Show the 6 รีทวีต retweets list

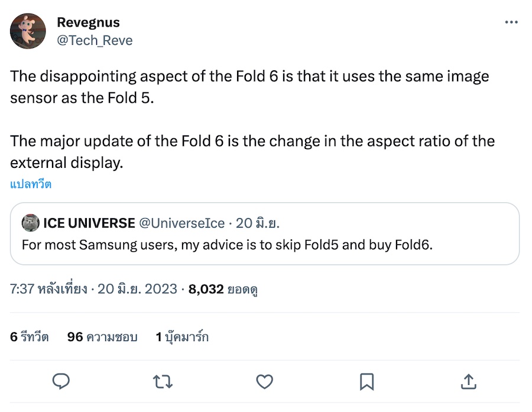coord(30,337)
